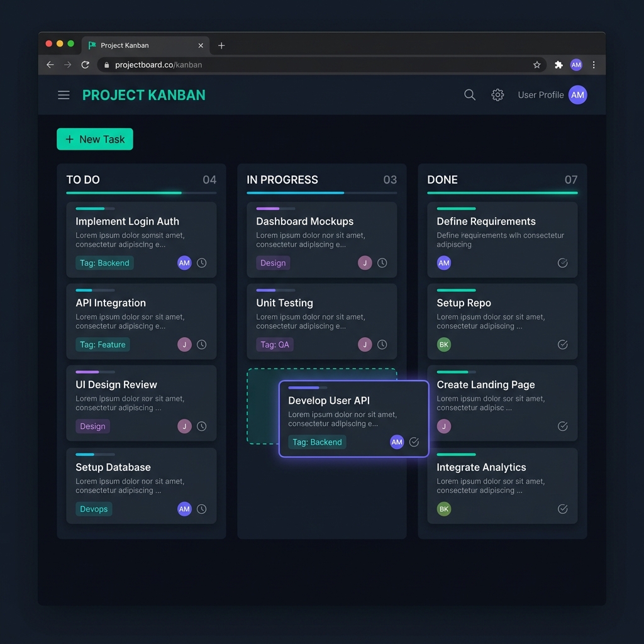Click the J avatar on API Integration

[x=184, y=345]
